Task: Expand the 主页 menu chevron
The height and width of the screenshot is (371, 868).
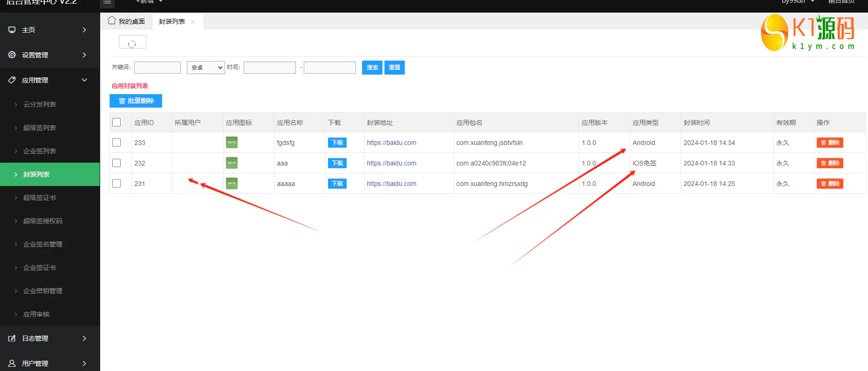Action: (x=84, y=30)
